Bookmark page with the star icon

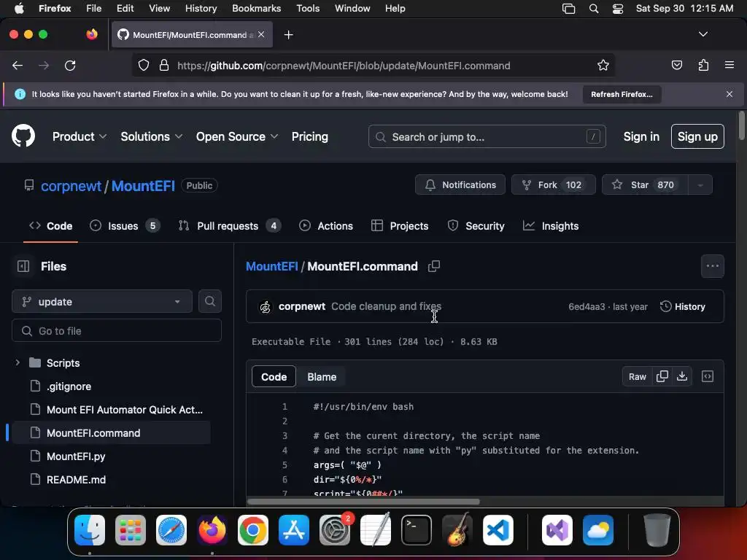[603, 66]
